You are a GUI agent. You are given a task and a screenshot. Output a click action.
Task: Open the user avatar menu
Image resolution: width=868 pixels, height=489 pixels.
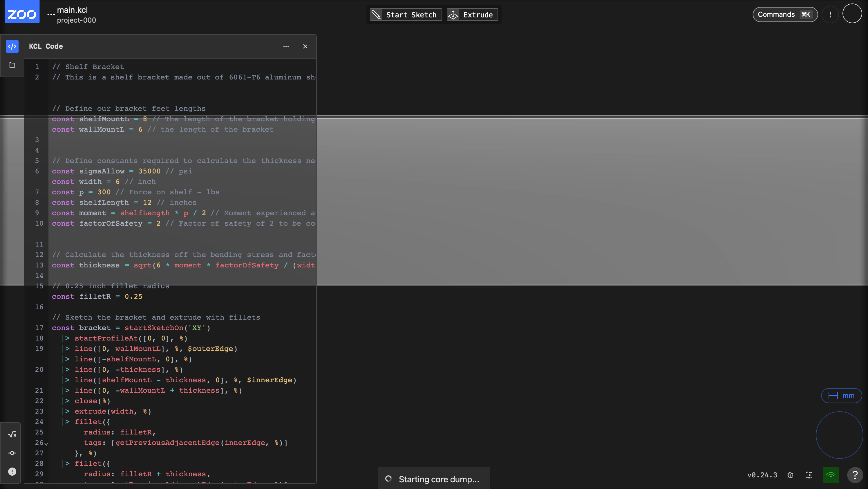click(x=852, y=13)
